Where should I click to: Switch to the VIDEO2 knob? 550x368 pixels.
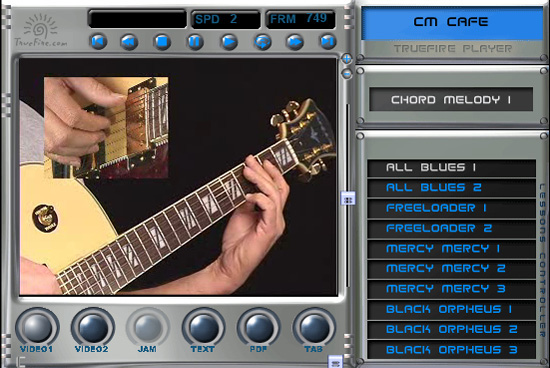93,327
